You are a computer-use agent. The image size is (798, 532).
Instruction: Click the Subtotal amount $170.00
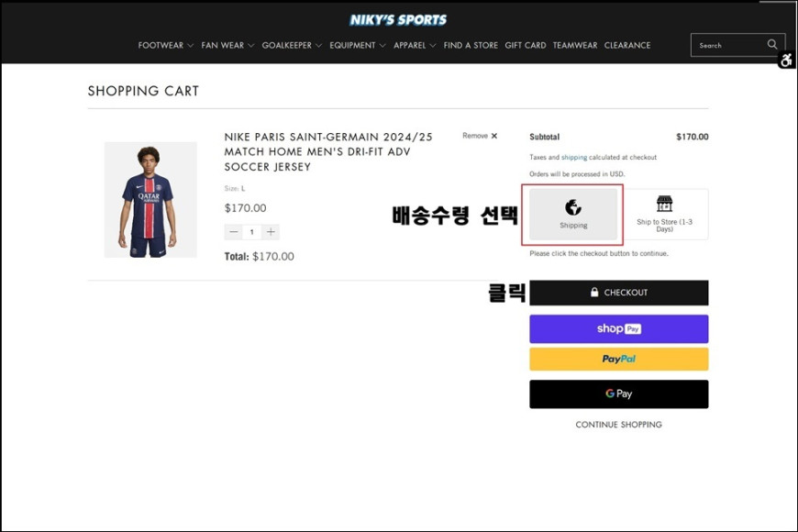coord(693,137)
